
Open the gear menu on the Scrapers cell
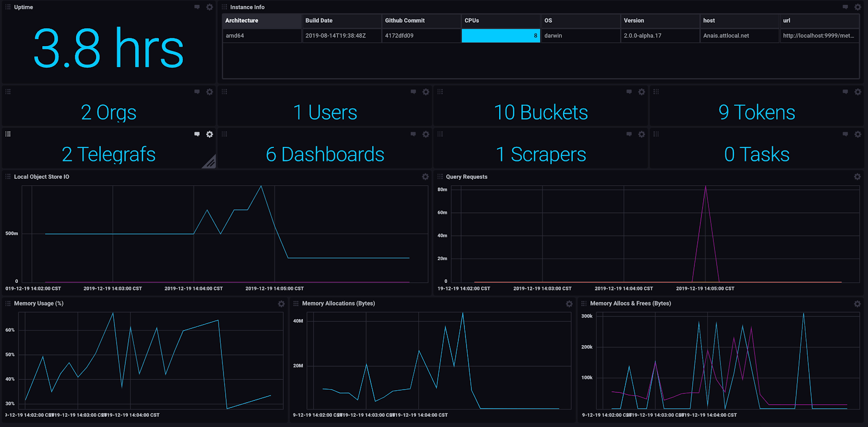[642, 134]
